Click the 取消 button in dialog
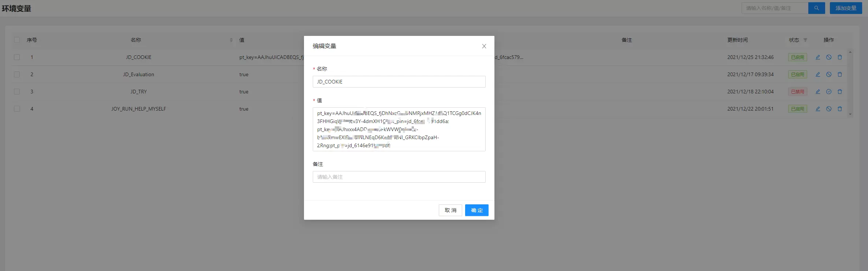The height and width of the screenshot is (271, 868). 450,210
